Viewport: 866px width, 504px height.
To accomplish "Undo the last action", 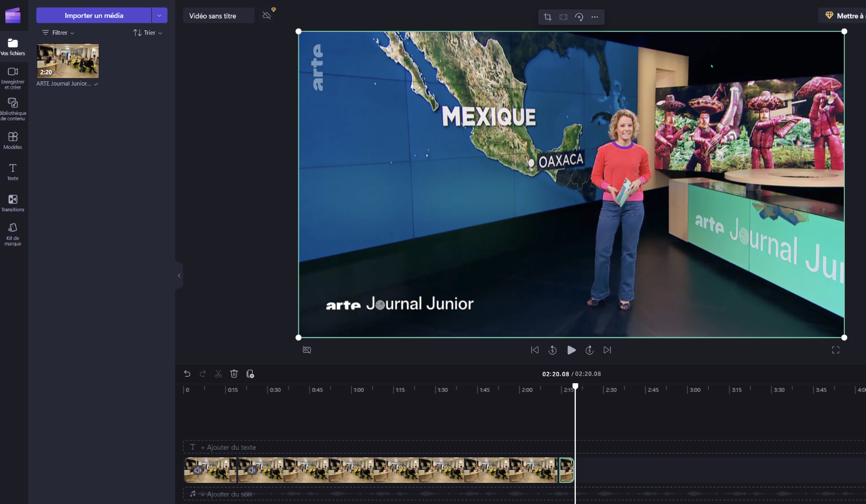I will tap(187, 374).
